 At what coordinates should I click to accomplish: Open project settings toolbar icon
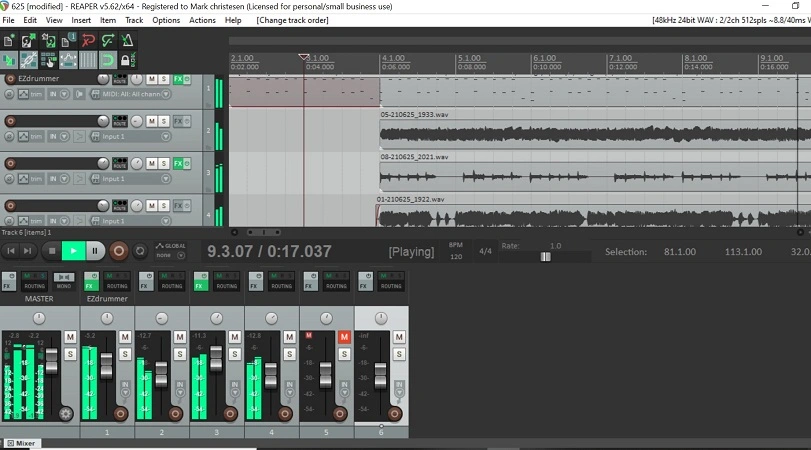pos(68,40)
